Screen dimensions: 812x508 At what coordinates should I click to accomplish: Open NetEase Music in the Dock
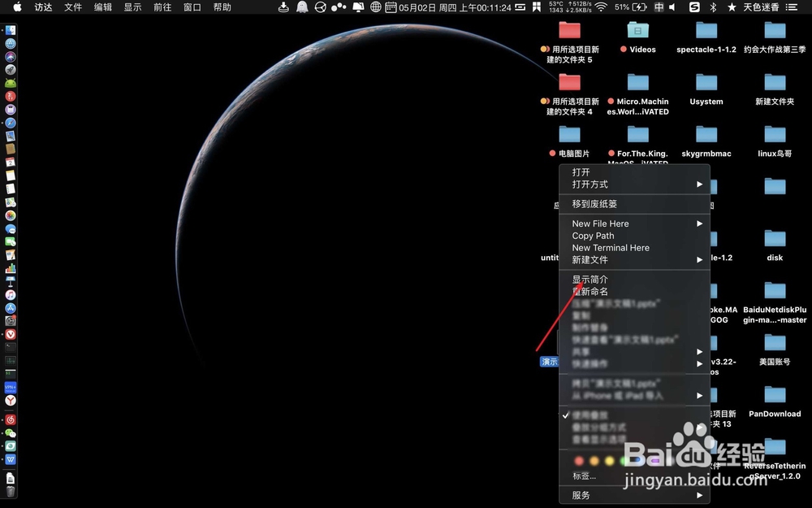coord(11,419)
